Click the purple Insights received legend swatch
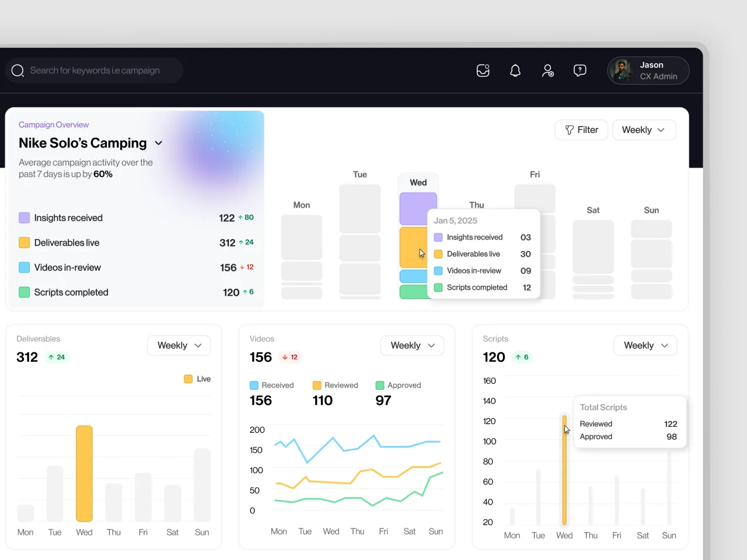Screen dimensions: 747x560 point(24,218)
